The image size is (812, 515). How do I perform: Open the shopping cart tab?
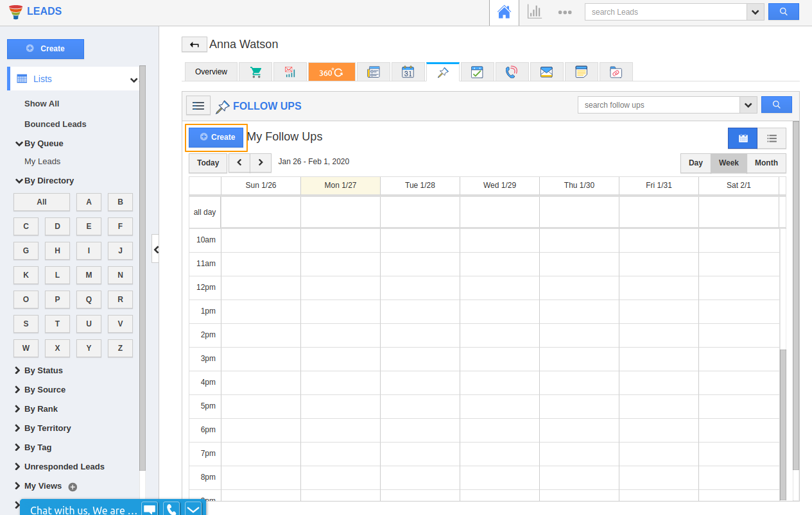(255, 72)
